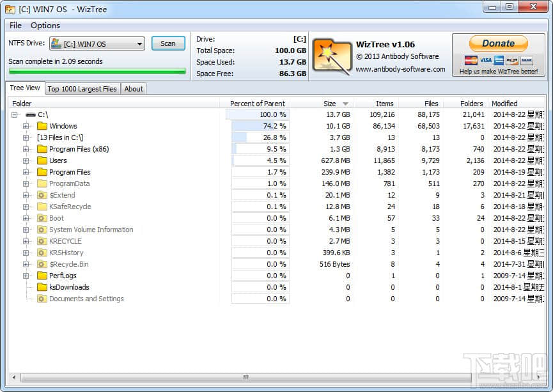Select the System Volume Information row name

(x=91, y=230)
